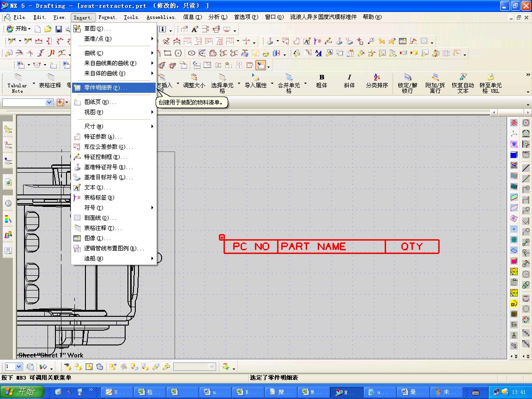Choose 形位公差参数 menu entry
The height and width of the screenshot is (399, 532).
coord(114,146)
